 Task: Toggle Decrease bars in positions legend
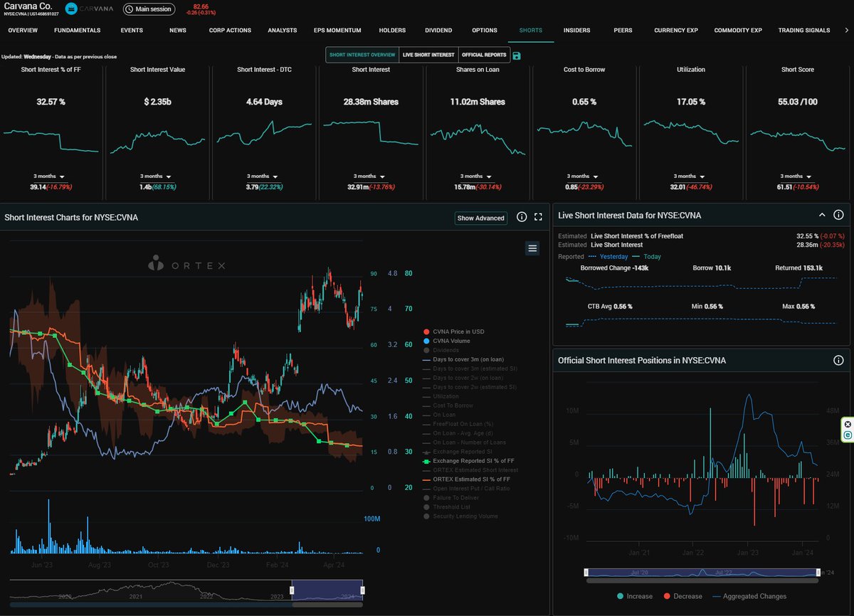[682, 596]
